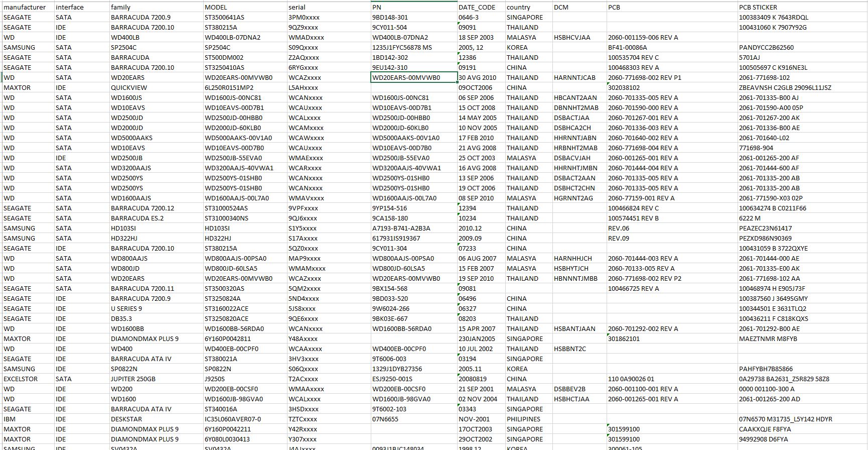
Task: Select the "06 SEP 2006" date cell
Action: click(481, 97)
